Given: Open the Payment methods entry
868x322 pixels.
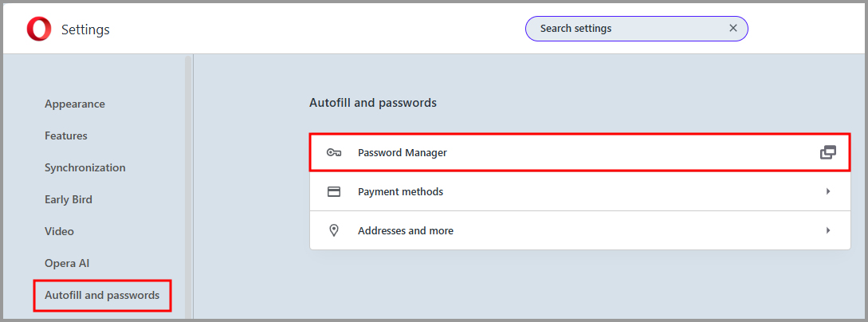Looking at the screenshot, I should pos(400,191).
